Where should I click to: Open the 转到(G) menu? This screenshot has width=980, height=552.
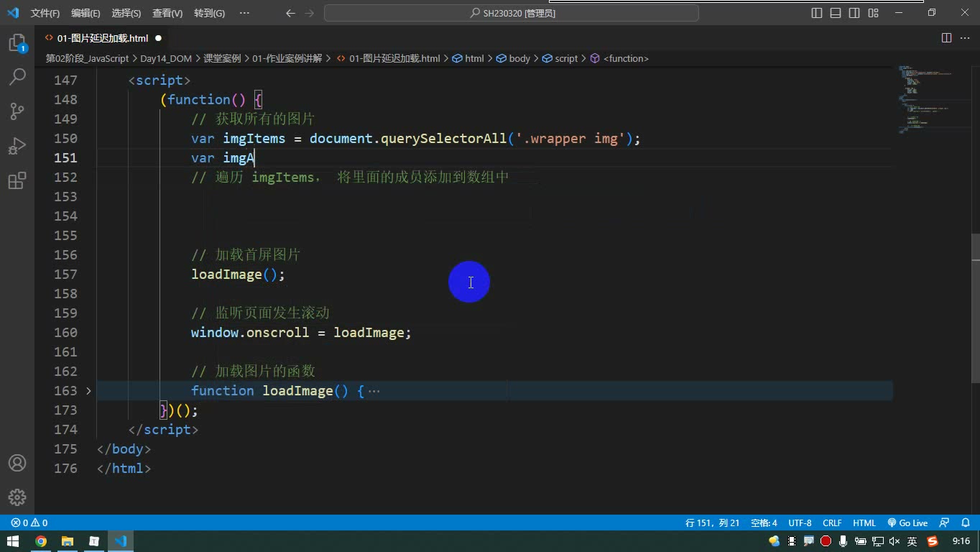pyautogui.click(x=209, y=13)
